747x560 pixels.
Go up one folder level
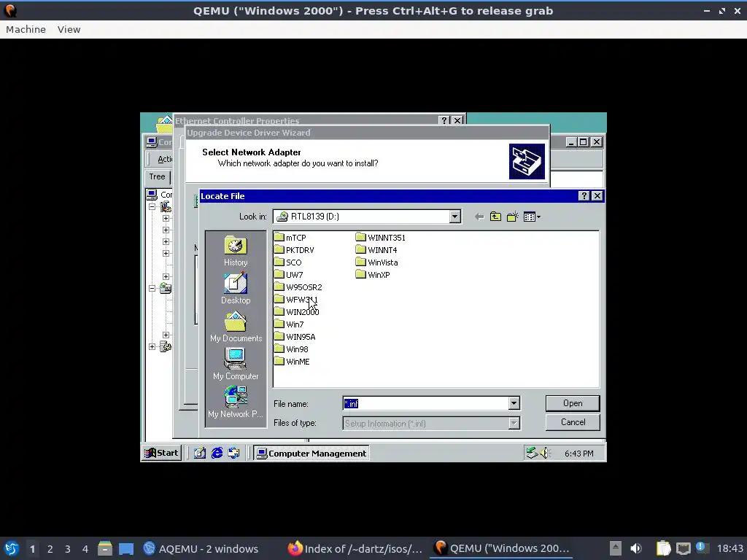495,217
